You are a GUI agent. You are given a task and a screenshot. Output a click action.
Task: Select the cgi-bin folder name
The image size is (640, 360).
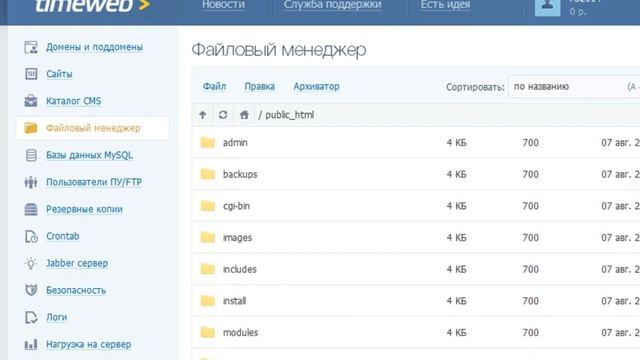pos(236,206)
